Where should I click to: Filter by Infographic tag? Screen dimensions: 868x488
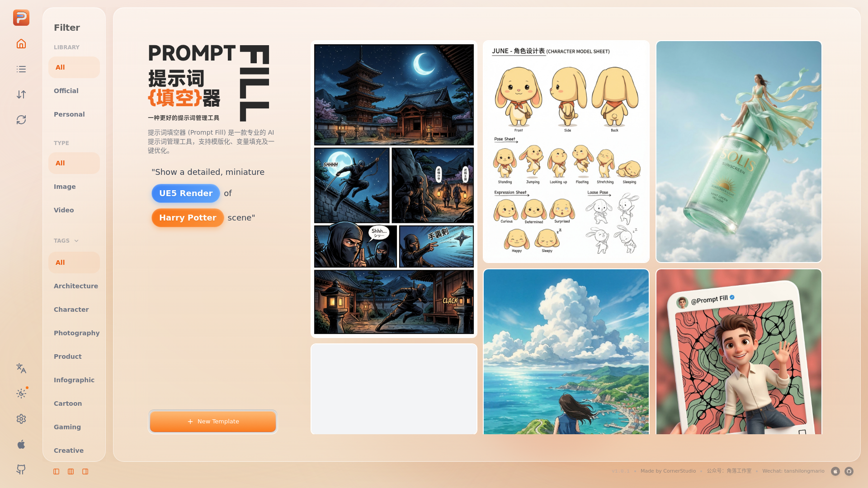coord(74,380)
